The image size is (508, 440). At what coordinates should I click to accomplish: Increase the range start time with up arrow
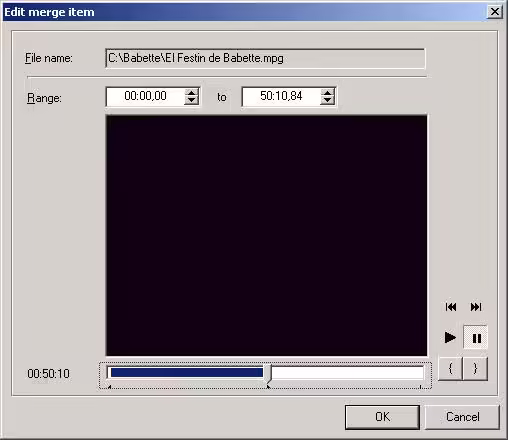pyautogui.click(x=191, y=93)
